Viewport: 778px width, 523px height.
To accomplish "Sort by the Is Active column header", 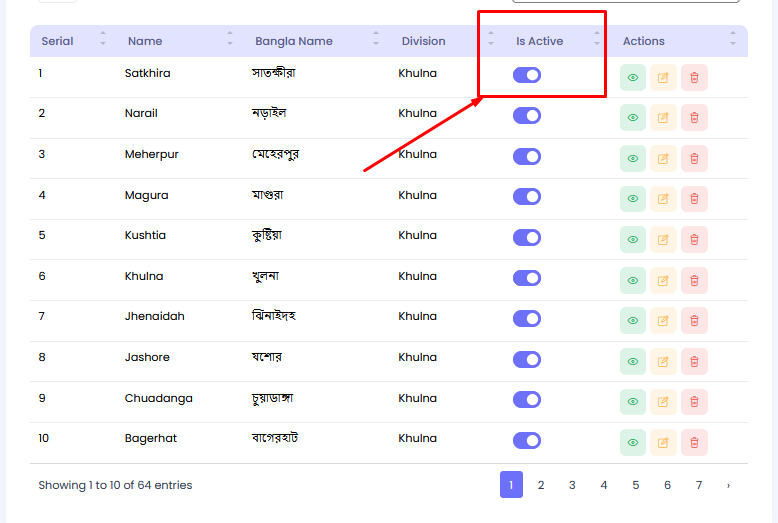I will pos(539,41).
